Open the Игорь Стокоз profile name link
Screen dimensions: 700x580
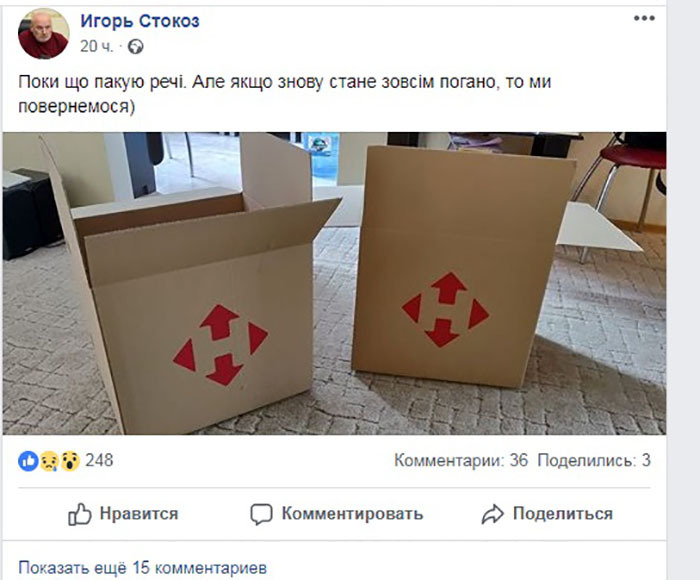(140, 21)
